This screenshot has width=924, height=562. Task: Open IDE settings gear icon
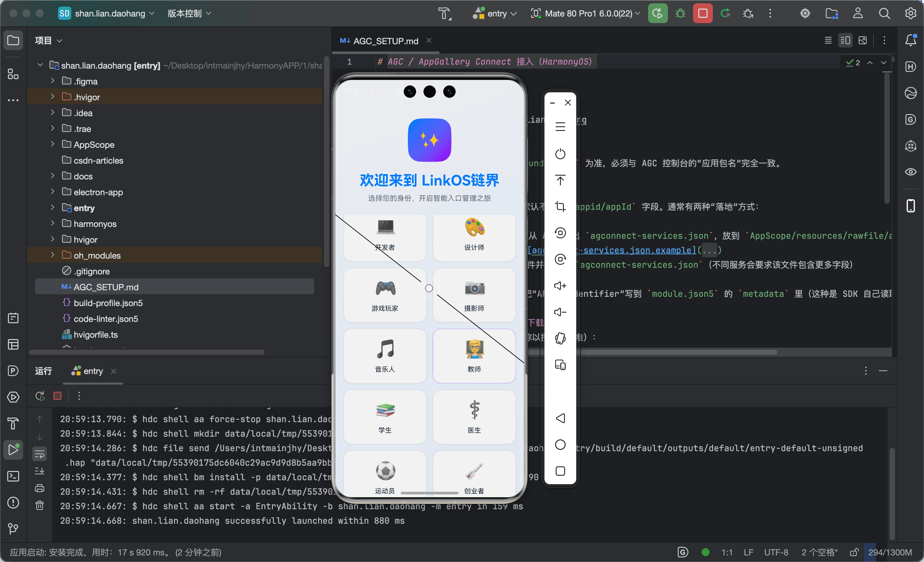[x=910, y=14]
